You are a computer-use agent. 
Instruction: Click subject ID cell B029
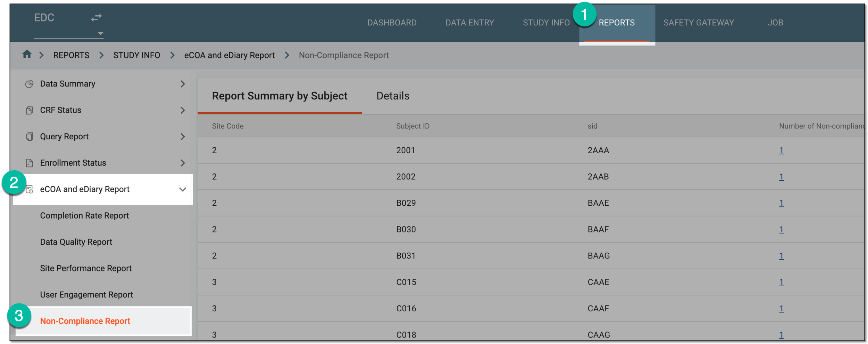click(x=406, y=203)
